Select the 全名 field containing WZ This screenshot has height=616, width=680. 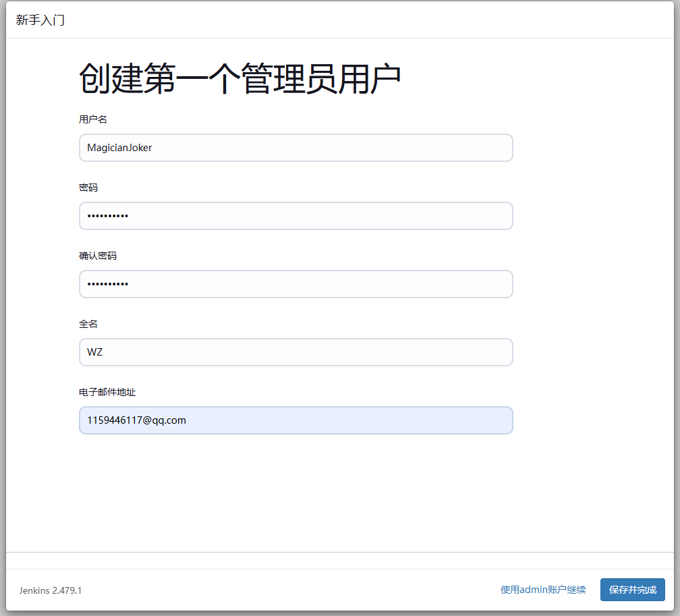[x=295, y=352]
